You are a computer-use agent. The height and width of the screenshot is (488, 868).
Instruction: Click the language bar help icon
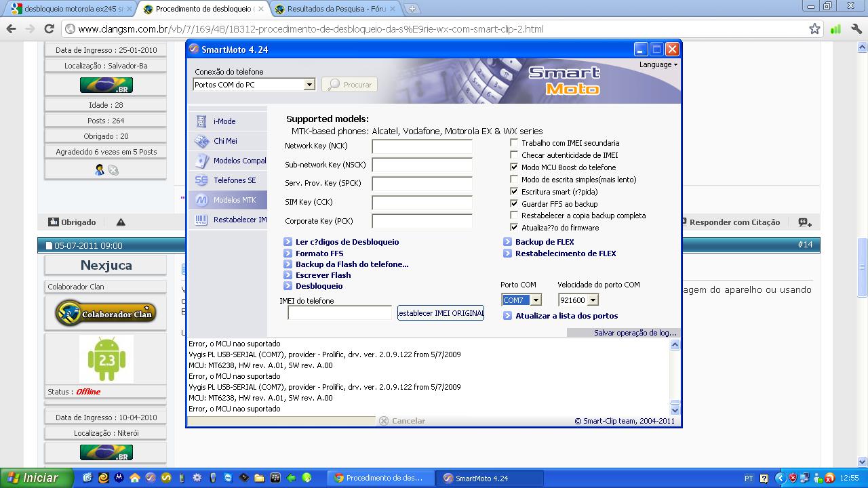[x=764, y=478]
